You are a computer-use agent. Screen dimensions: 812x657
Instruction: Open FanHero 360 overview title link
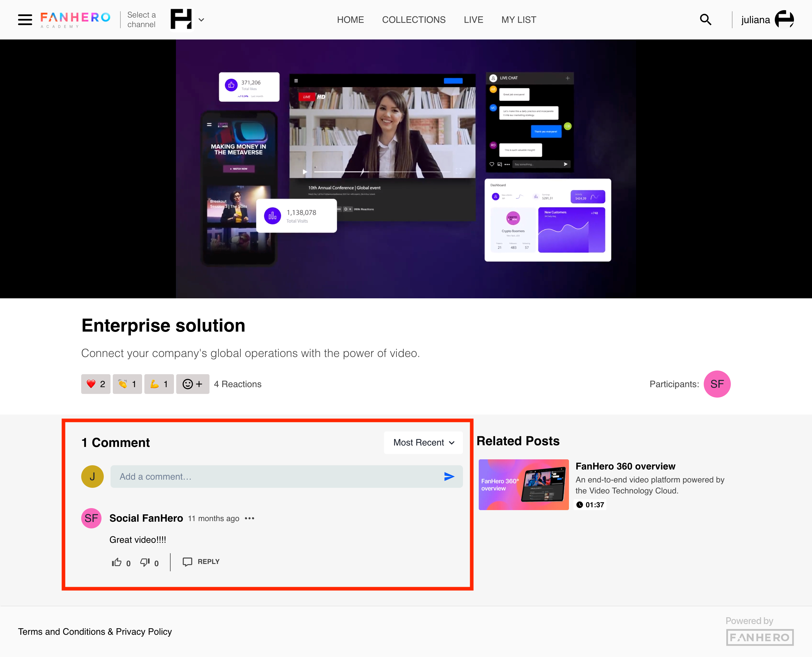pyautogui.click(x=625, y=466)
